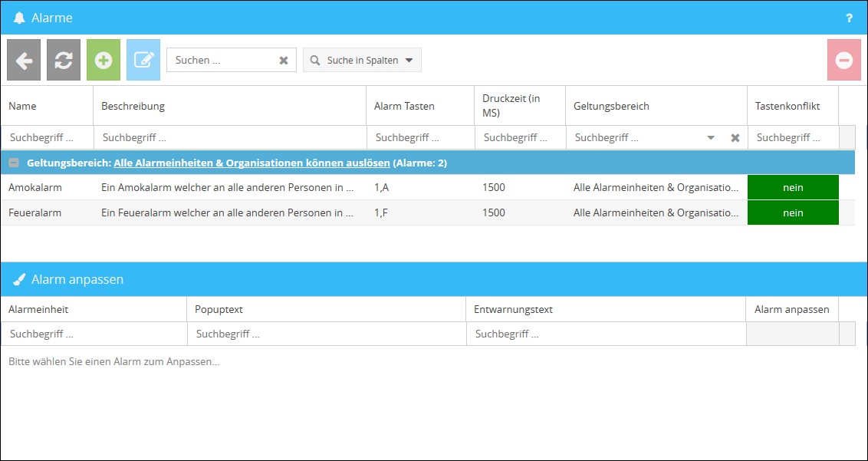Sort by Name column header
The image size is (868, 461).
coord(23,106)
